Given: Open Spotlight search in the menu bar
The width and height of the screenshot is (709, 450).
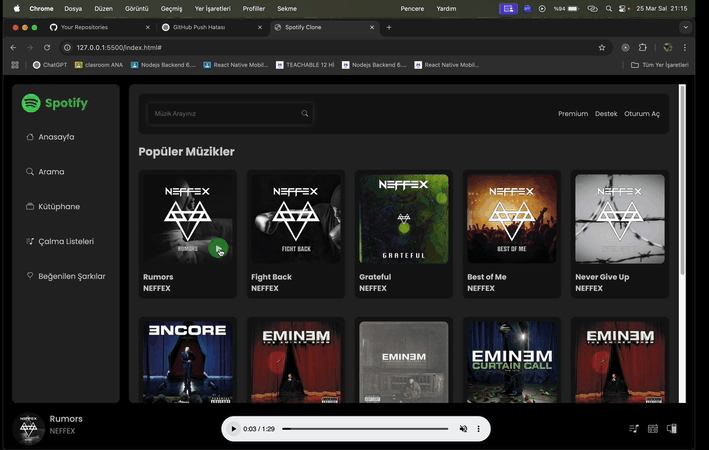Looking at the screenshot, I should tap(609, 9).
